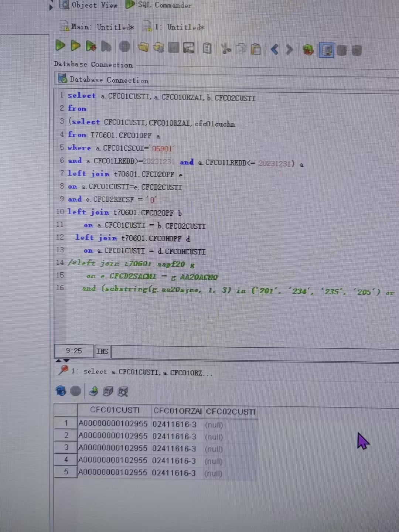Click the Copy icon in toolbar

(x=241, y=49)
